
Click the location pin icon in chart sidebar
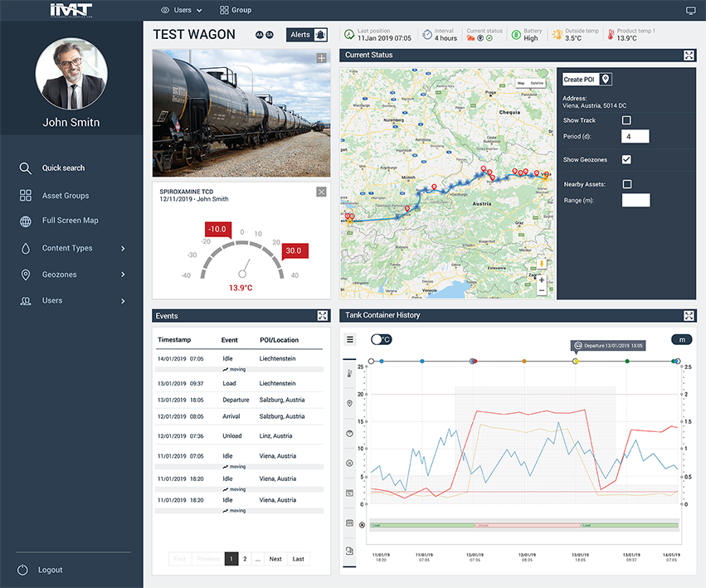coord(349,403)
